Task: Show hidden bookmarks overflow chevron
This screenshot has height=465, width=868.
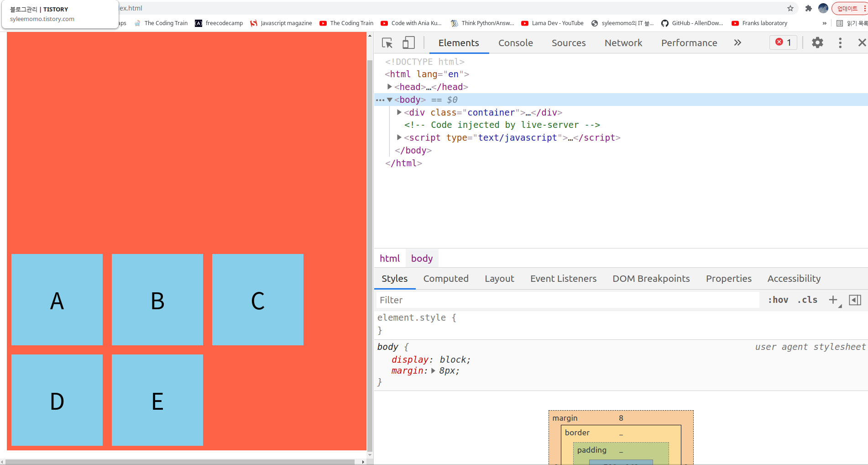Action: click(824, 23)
